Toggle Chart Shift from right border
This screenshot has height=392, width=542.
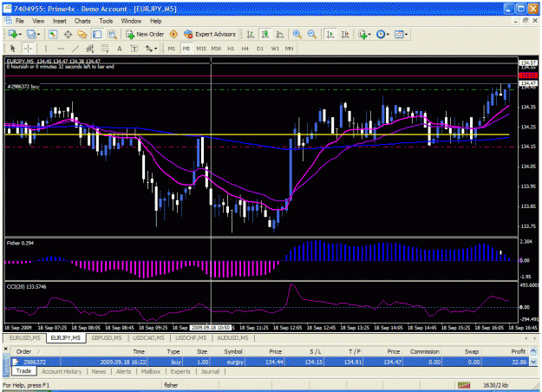pos(345,34)
